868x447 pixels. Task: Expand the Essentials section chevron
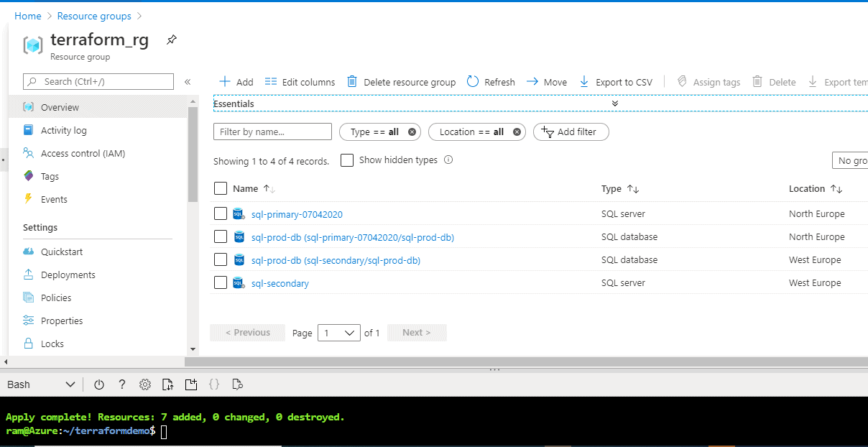[615, 104]
